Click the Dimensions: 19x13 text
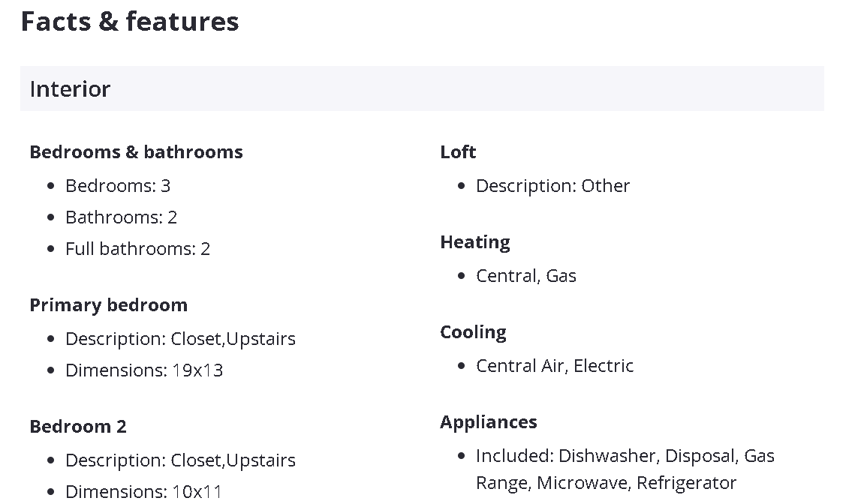The width and height of the screenshot is (861, 504). pos(144,370)
